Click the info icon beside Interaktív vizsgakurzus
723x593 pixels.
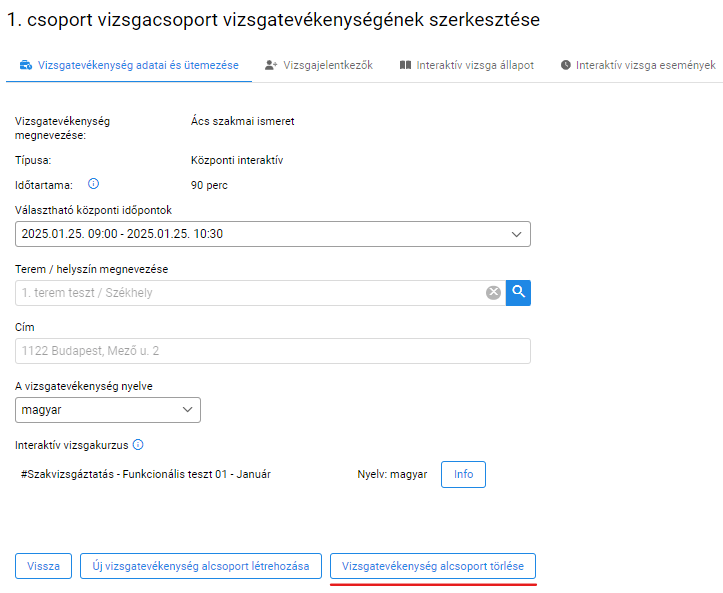(138, 445)
